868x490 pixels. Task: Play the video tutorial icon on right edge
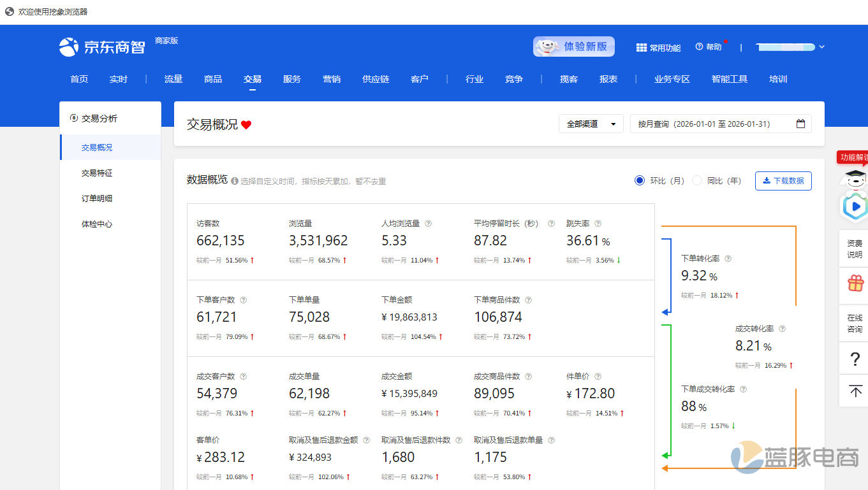[855, 206]
